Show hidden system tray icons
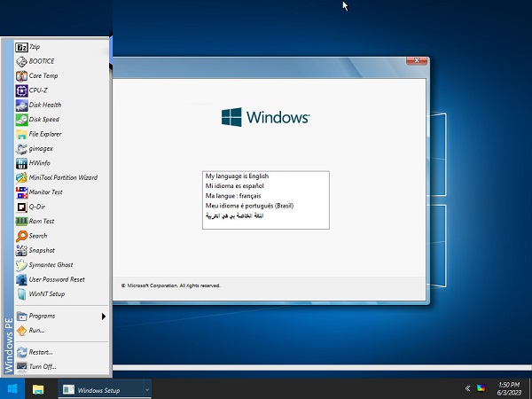532x399 pixels. coord(467,388)
